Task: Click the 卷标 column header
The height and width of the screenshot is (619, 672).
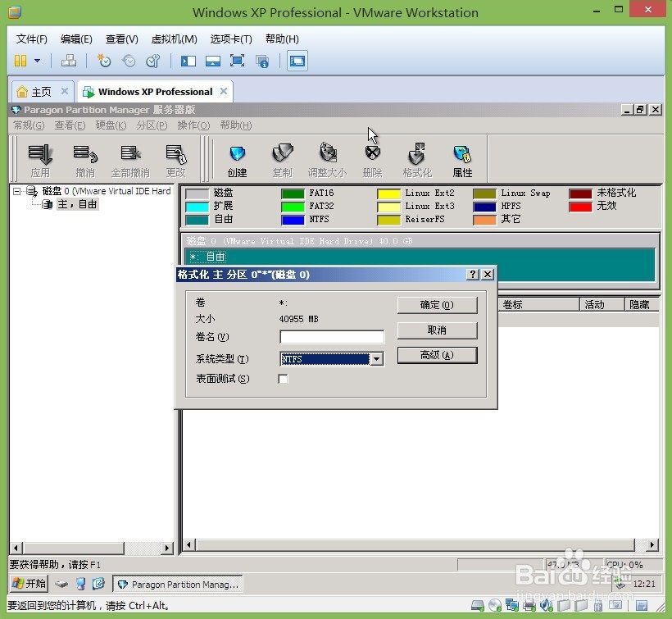Action: coord(538,305)
